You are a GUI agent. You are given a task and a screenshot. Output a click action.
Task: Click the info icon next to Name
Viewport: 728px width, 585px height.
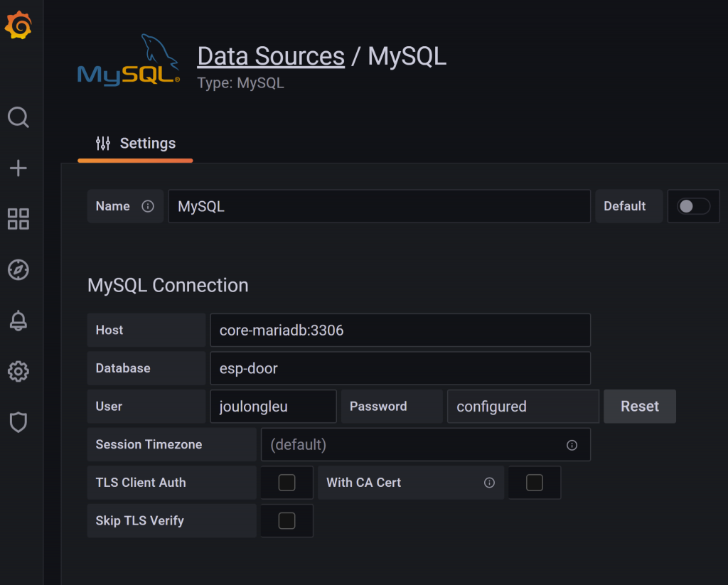pos(148,206)
